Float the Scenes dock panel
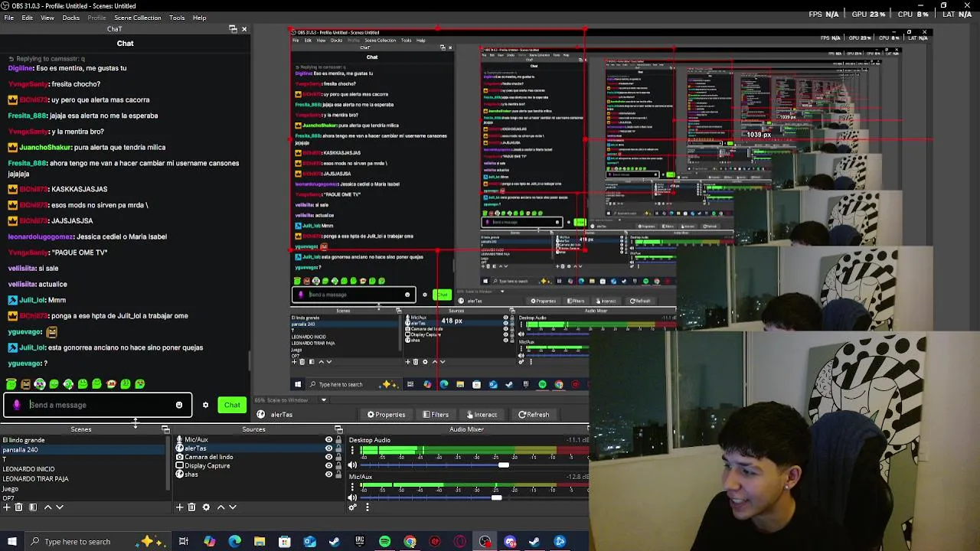Image resolution: width=980 pixels, height=551 pixels. (x=165, y=429)
